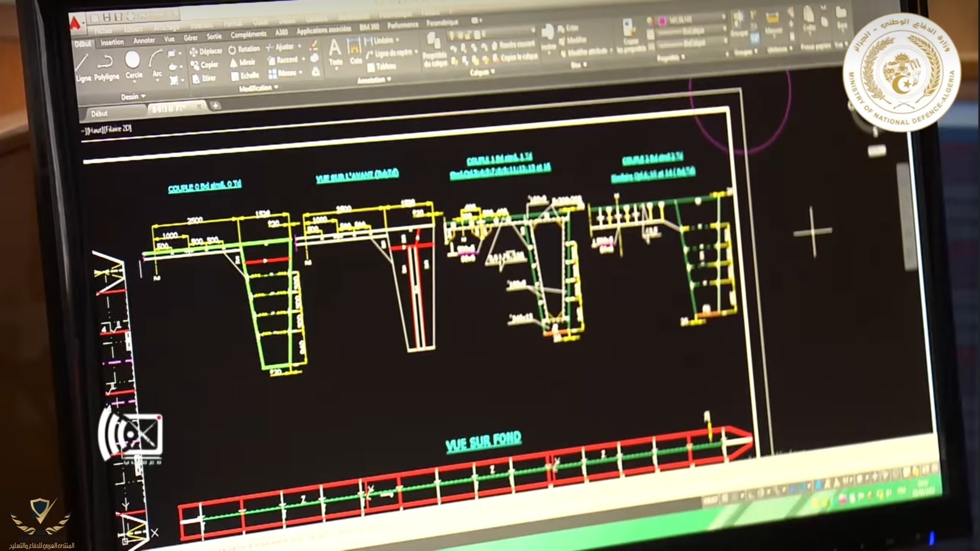
Task: Open the Arc options dropdown arrow
Action: click(157, 80)
